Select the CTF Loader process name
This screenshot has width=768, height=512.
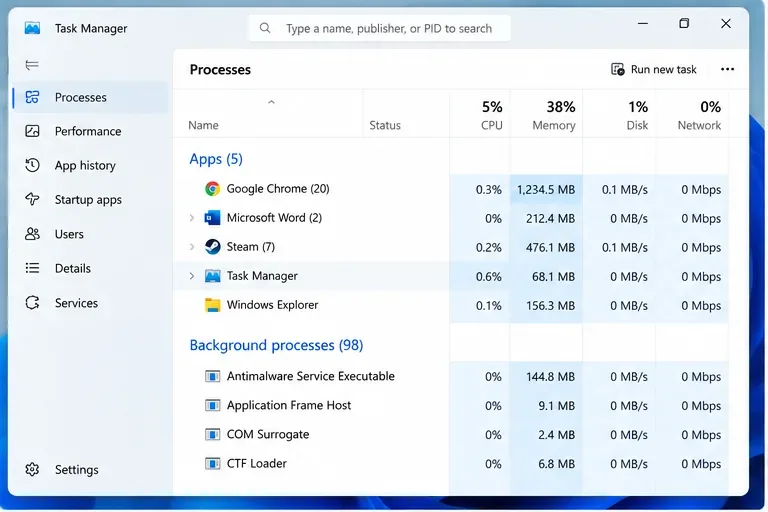point(256,463)
